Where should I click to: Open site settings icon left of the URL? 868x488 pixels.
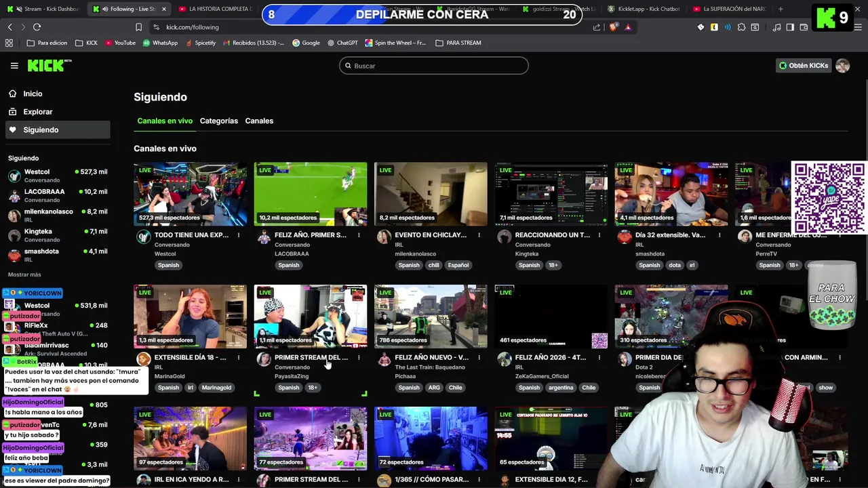(x=157, y=27)
